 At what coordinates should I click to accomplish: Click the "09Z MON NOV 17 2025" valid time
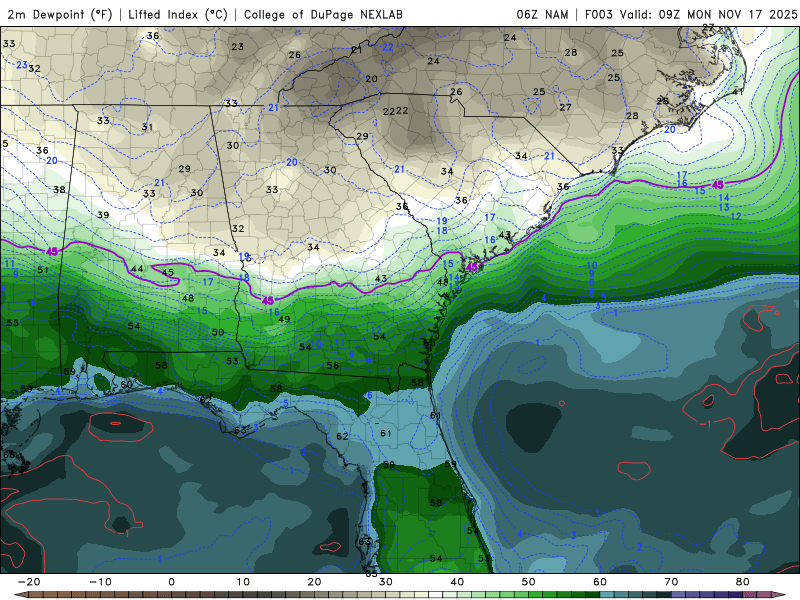[728, 14]
